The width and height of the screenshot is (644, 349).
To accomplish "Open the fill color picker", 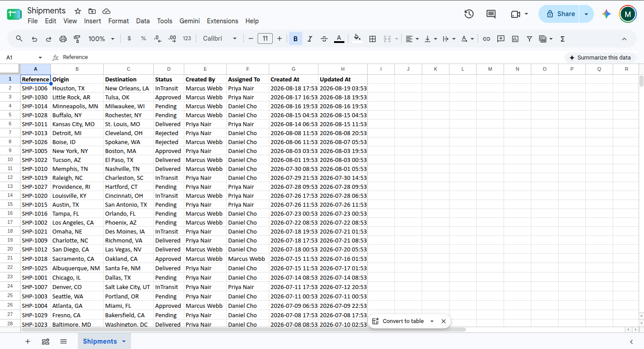I will 357,38.
